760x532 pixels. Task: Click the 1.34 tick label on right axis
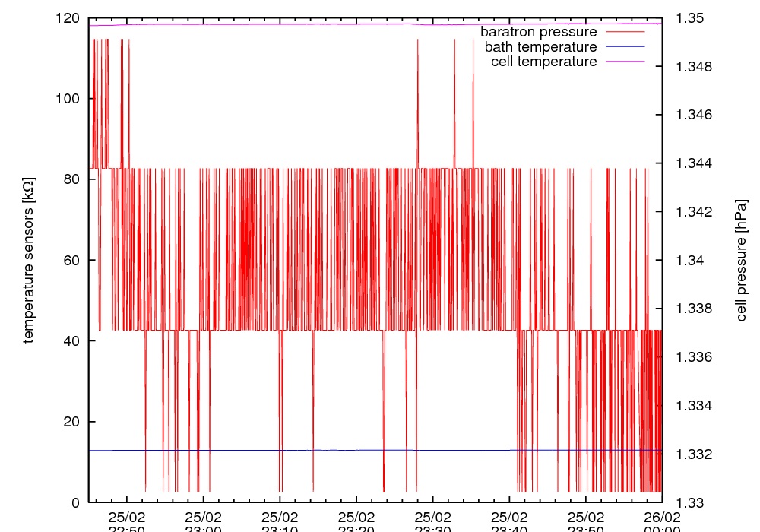(x=689, y=261)
